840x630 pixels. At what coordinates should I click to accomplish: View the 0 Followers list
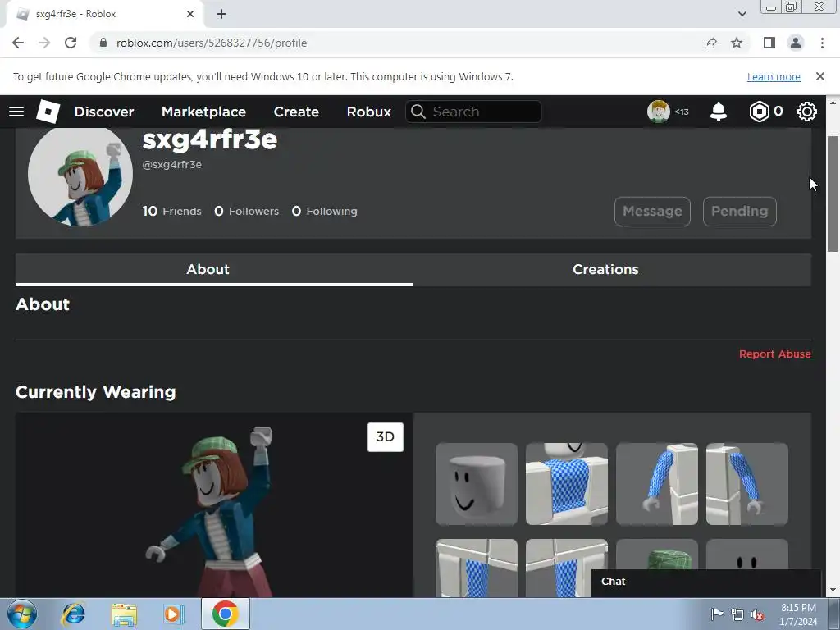coord(246,211)
